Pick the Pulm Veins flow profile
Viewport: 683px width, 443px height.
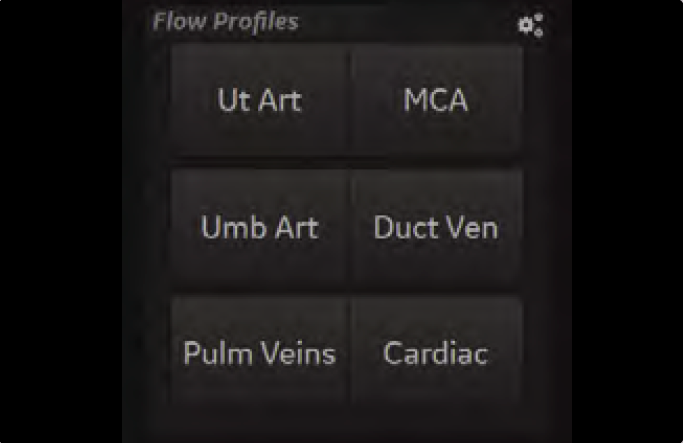pyautogui.click(x=260, y=352)
